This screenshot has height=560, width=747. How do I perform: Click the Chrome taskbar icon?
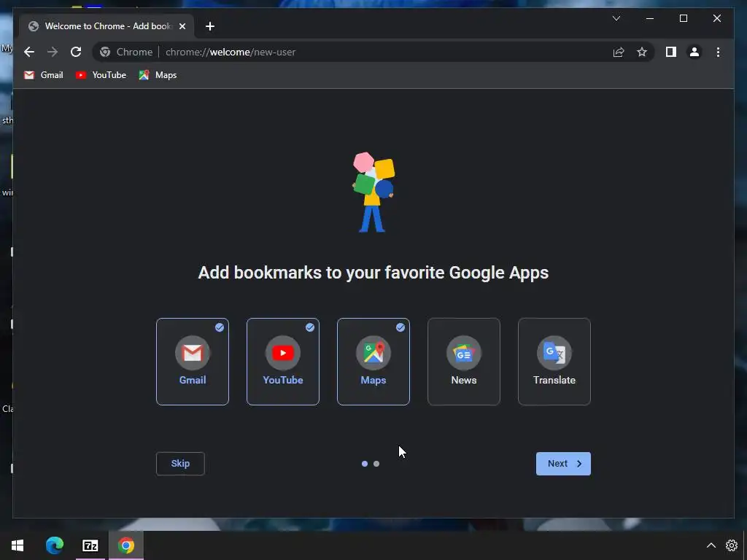[126, 545]
